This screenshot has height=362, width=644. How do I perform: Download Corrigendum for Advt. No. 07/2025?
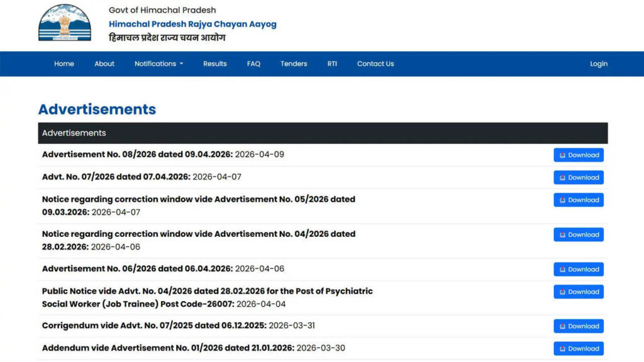(578, 326)
